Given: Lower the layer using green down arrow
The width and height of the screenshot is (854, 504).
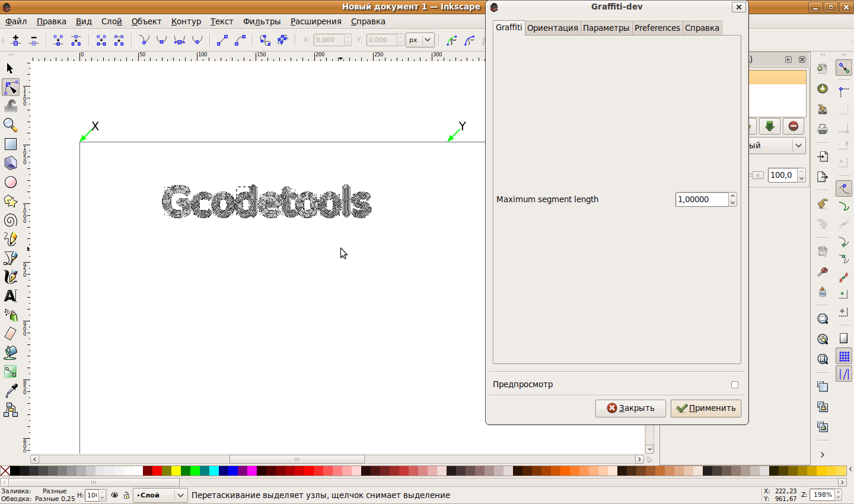Looking at the screenshot, I should pyautogui.click(x=770, y=126).
